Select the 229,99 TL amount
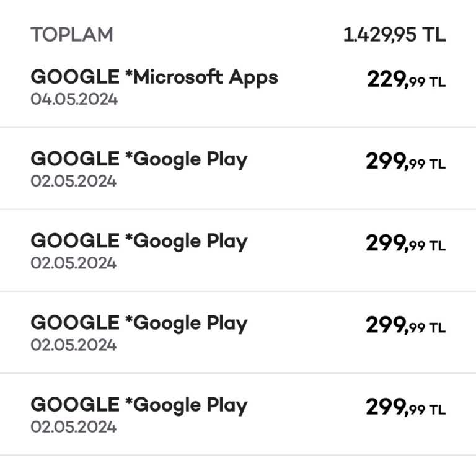The width and height of the screenshot is (476, 476). (x=405, y=80)
